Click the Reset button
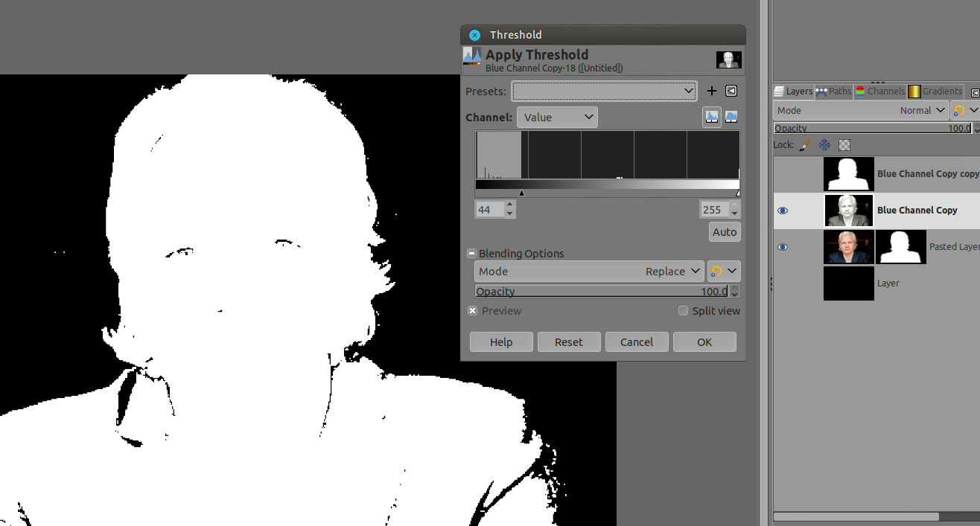The image size is (980, 526). (x=568, y=342)
